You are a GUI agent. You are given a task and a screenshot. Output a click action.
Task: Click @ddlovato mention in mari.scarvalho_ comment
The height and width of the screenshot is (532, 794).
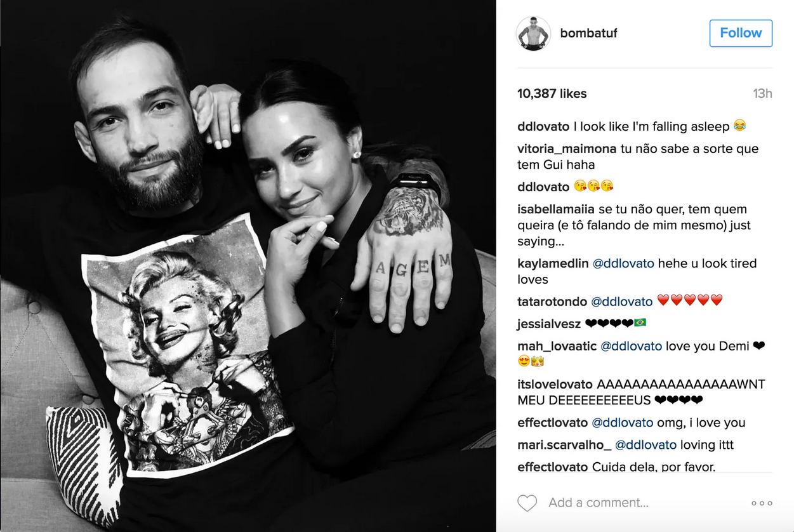pyautogui.click(x=646, y=445)
